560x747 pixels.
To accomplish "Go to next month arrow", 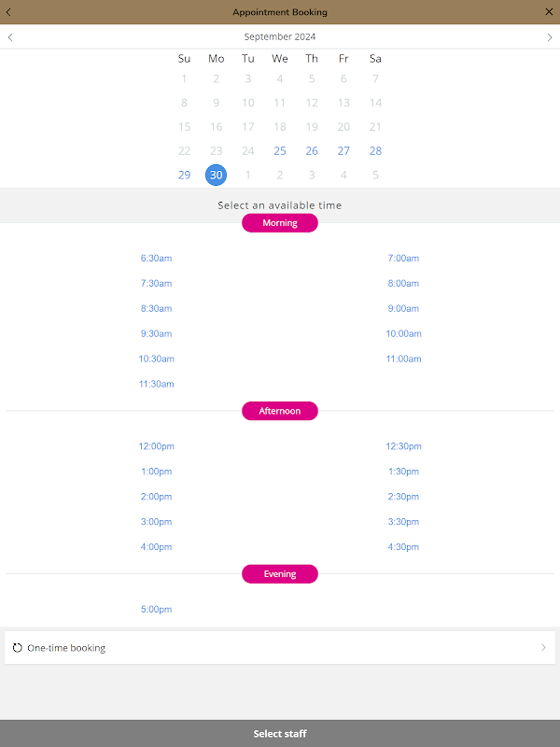I will pos(550,37).
